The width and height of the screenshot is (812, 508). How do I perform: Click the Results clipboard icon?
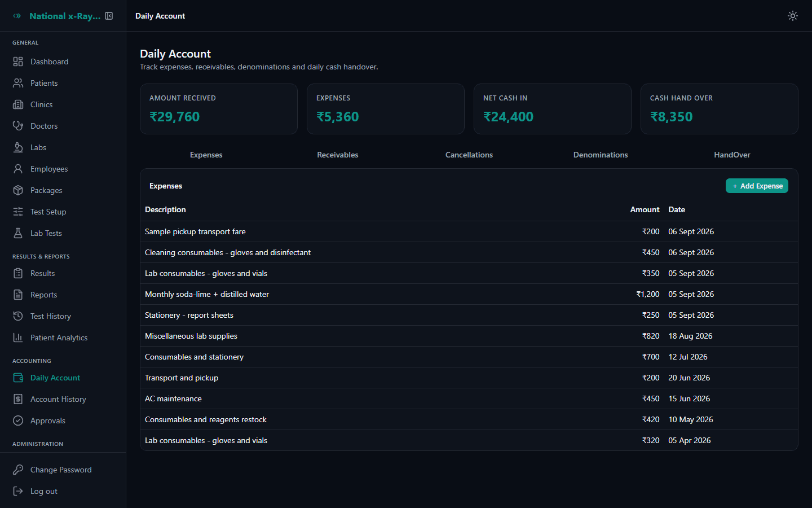coord(18,273)
